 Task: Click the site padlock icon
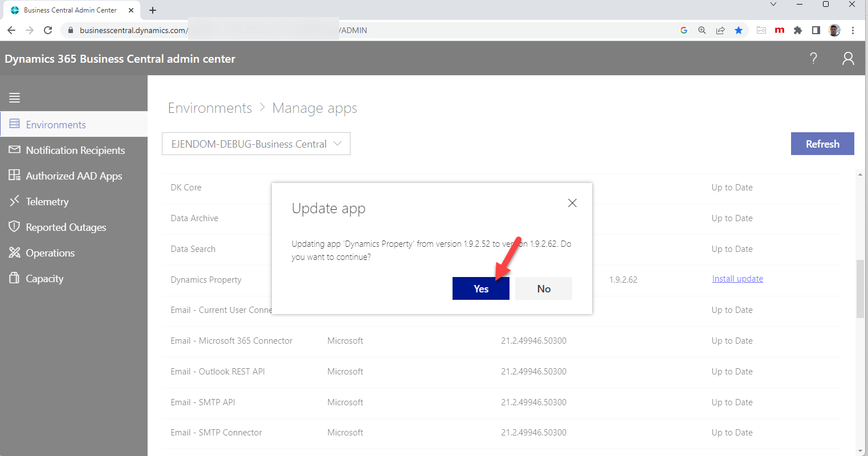71,30
